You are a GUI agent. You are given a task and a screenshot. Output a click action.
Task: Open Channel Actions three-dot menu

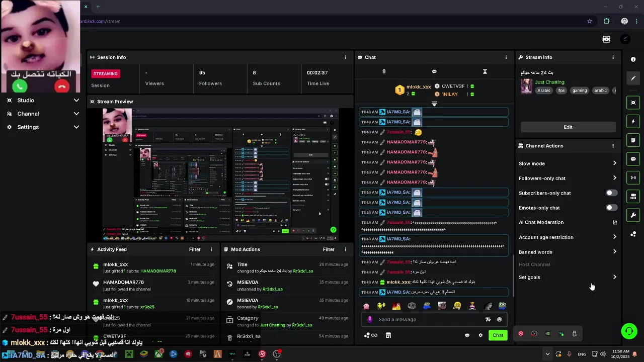pyautogui.click(x=613, y=146)
